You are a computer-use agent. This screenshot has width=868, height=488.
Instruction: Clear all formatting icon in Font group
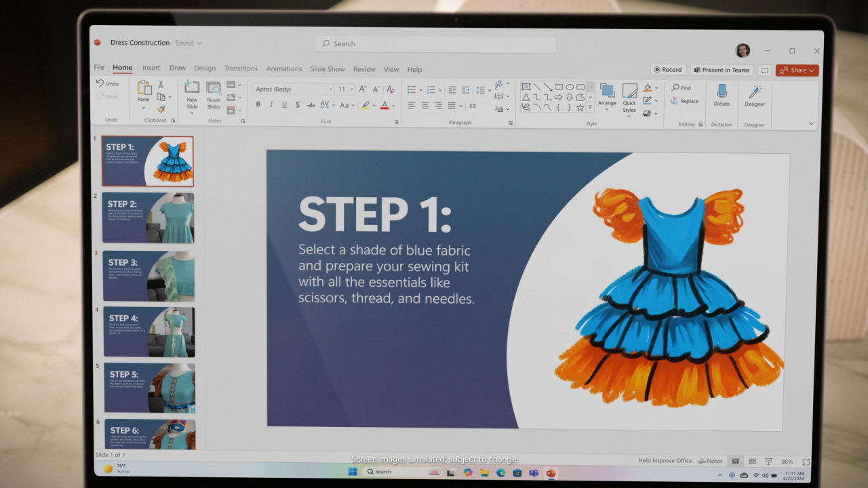(390, 89)
